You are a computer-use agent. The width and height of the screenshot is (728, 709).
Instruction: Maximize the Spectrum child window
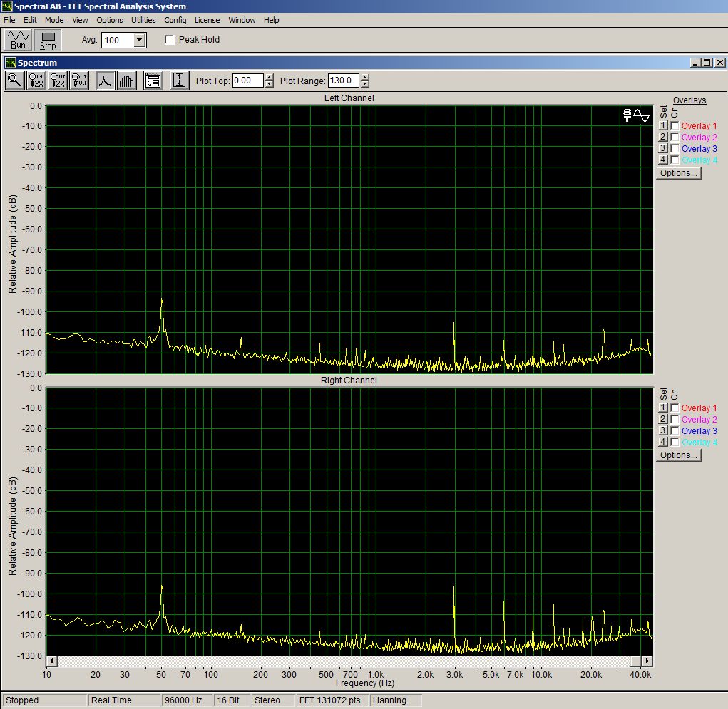coord(707,63)
